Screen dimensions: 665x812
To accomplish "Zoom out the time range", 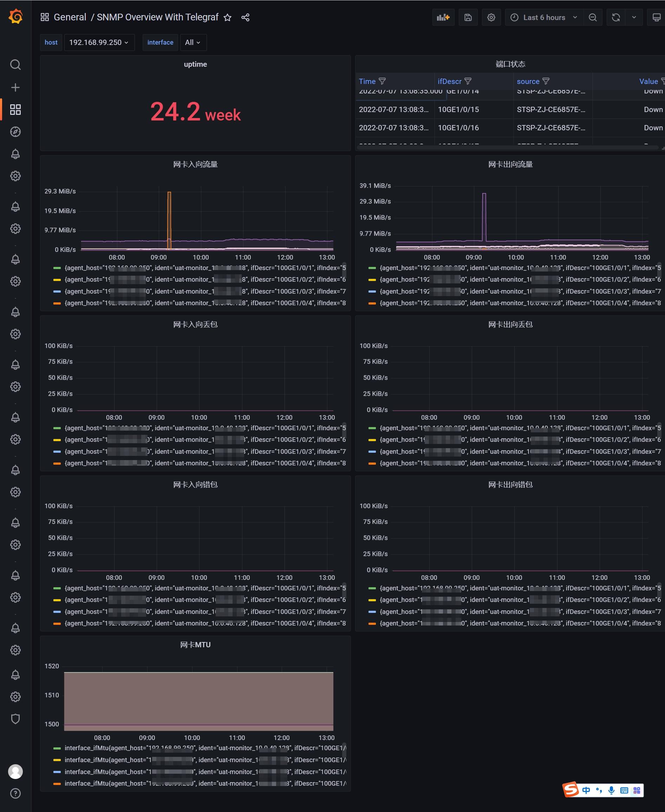I will (593, 17).
